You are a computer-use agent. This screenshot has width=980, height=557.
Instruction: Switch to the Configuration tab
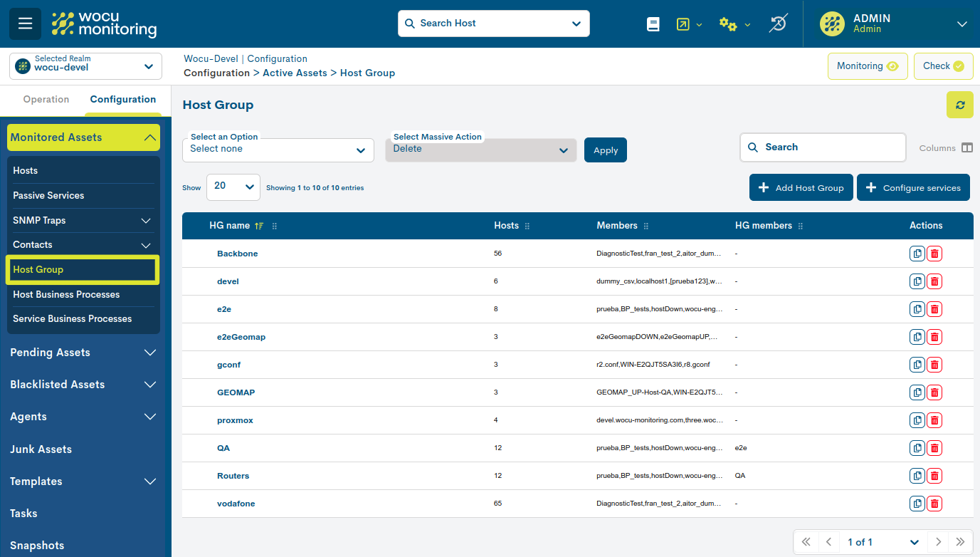pyautogui.click(x=123, y=100)
